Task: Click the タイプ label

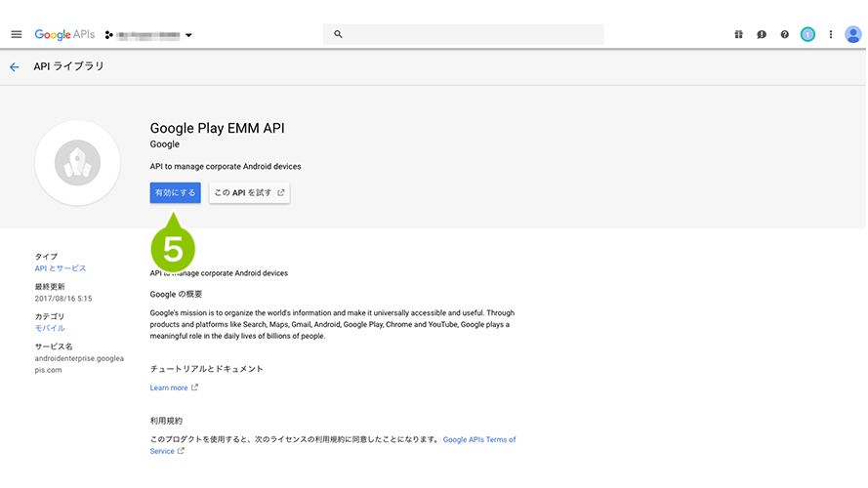Action: pos(46,257)
